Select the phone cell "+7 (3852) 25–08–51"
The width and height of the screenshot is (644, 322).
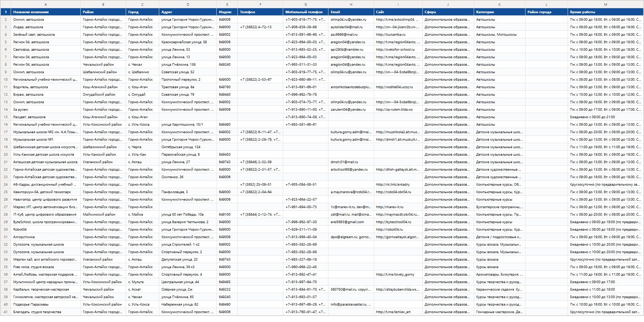click(260, 185)
